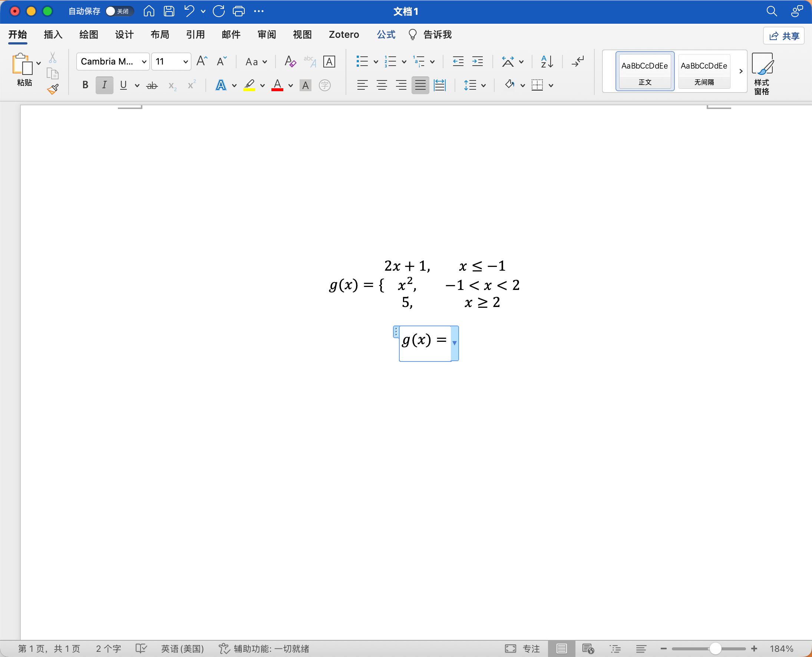Click the 告诉我 Tell Me feature
The image size is (812, 657).
[437, 34]
